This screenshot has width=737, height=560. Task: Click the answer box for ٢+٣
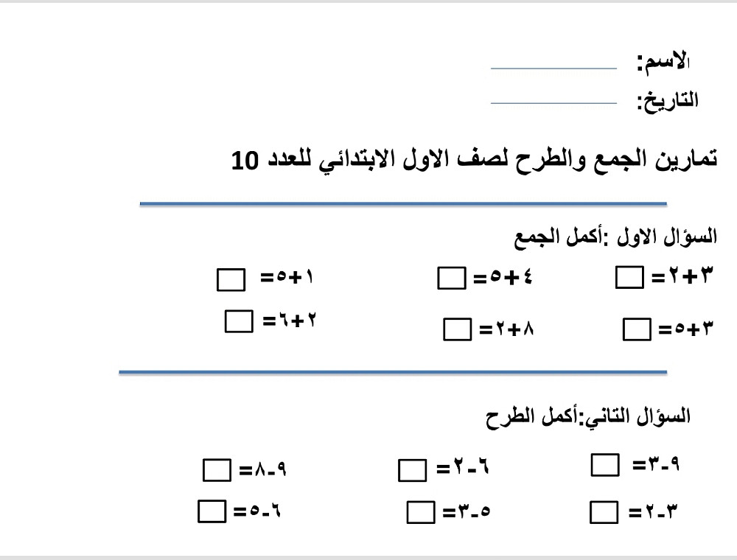(x=629, y=278)
